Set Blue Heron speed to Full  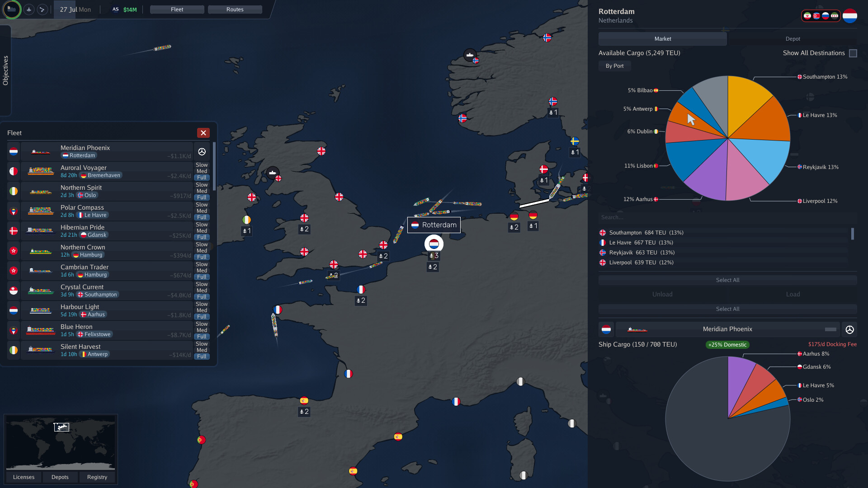pos(202,337)
